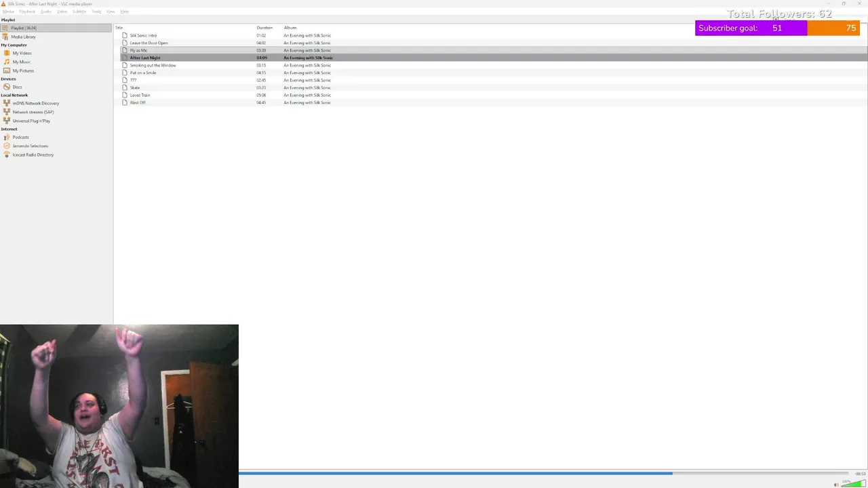
Task: Click the 02:45 duration of track 777
Action: coord(261,80)
